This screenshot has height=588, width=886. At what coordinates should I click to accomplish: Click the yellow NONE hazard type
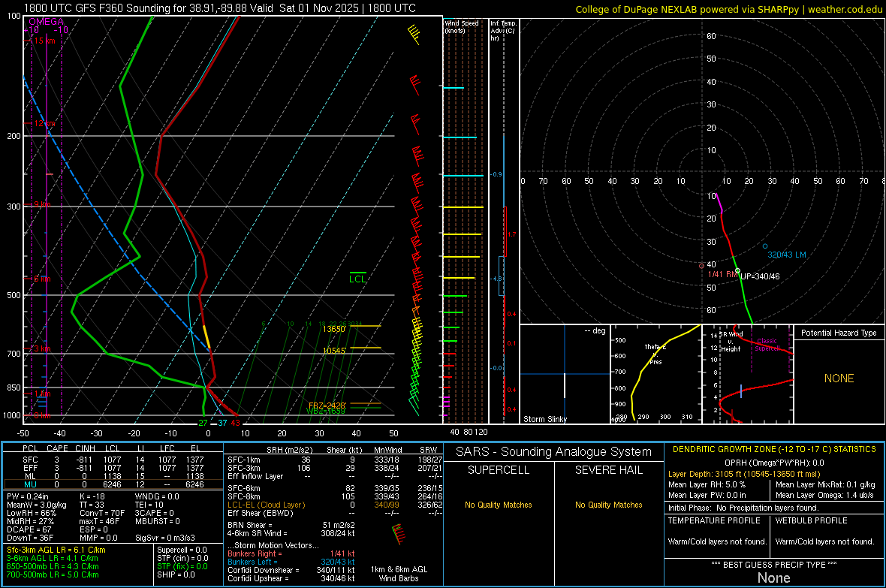click(x=839, y=378)
